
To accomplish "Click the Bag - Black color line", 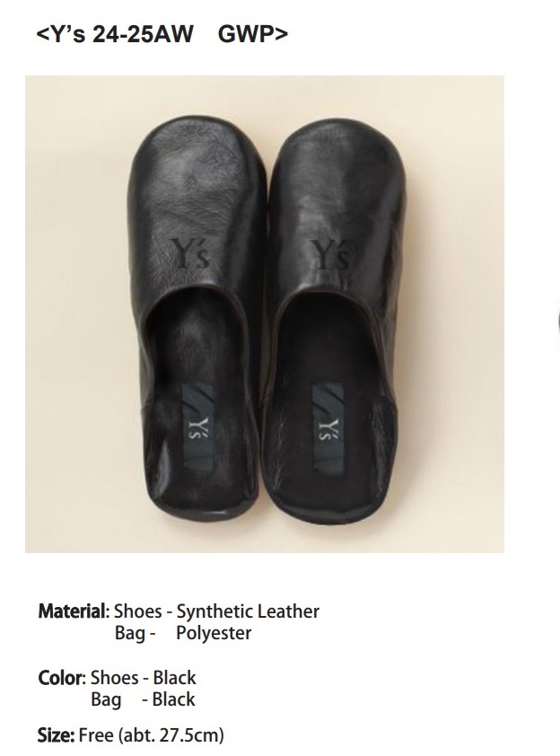I will tap(143, 699).
